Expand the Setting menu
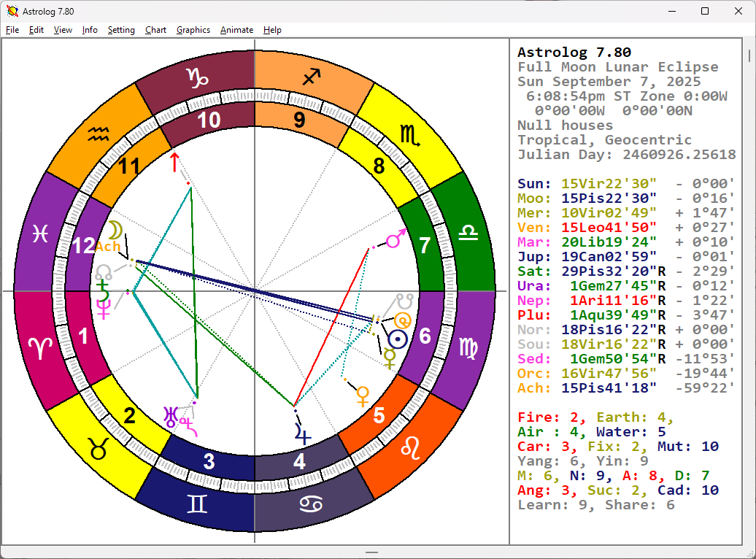 pyautogui.click(x=121, y=30)
